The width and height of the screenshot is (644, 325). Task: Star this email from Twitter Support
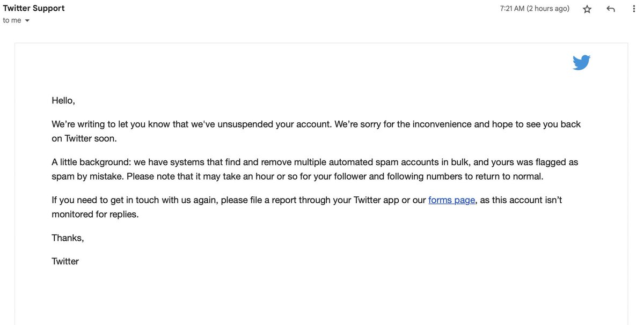(x=587, y=9)
